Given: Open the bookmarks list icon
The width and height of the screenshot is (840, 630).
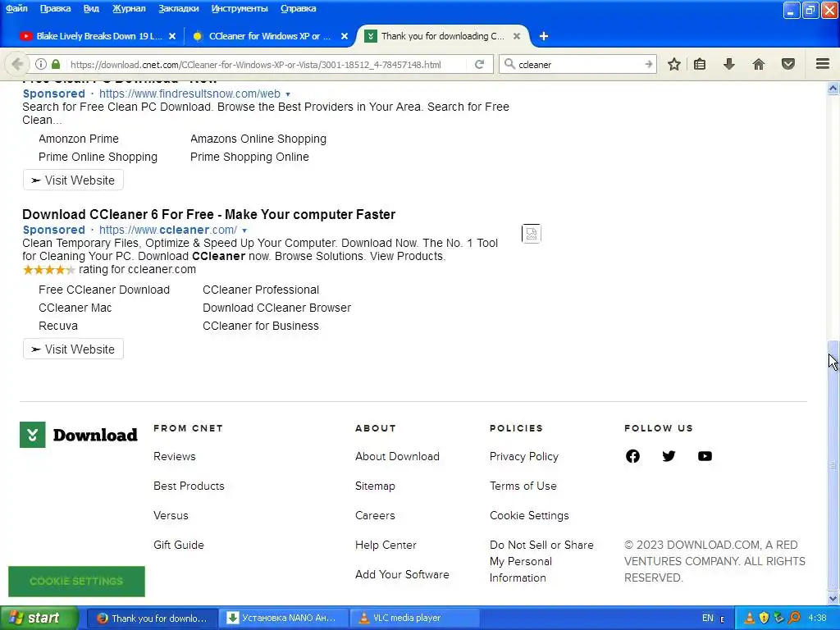Looking at the screenshot, I should point(700,64).
